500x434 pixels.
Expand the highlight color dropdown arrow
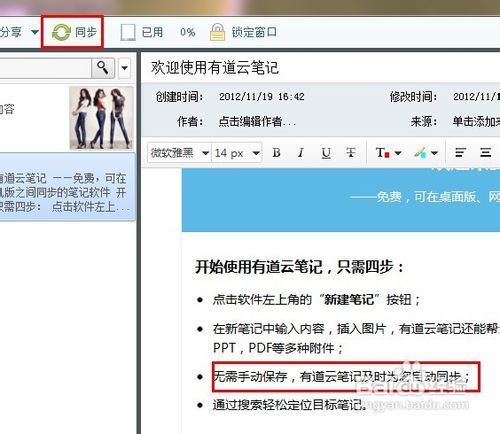(x=434, y=153)
